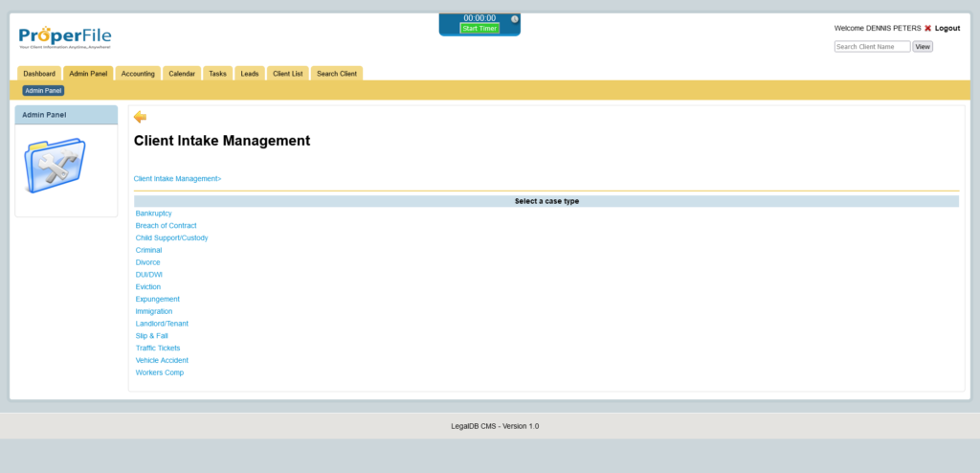The width and height of the screenshot is (980, 473).
Task: Click the Admin Panel folder tools icon
Action: coord(55,165)
